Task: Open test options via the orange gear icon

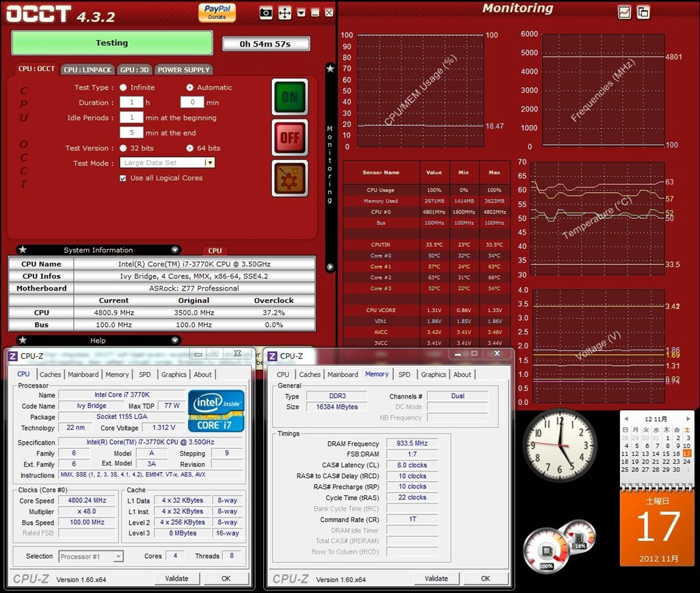Action: (x=290, y=178)
